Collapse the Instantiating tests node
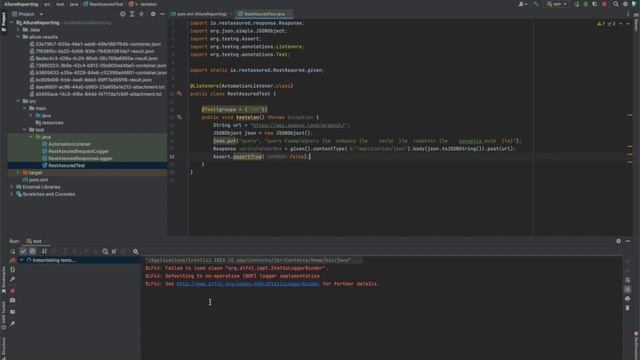 22,260
